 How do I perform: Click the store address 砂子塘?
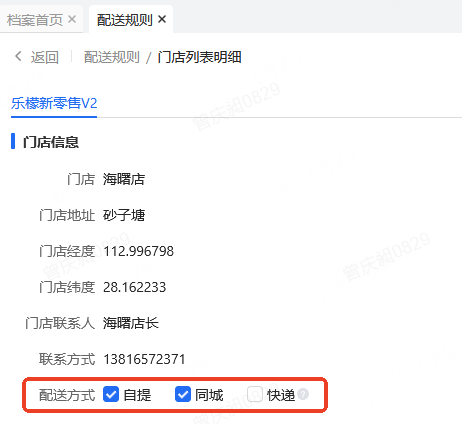(124, 215)
